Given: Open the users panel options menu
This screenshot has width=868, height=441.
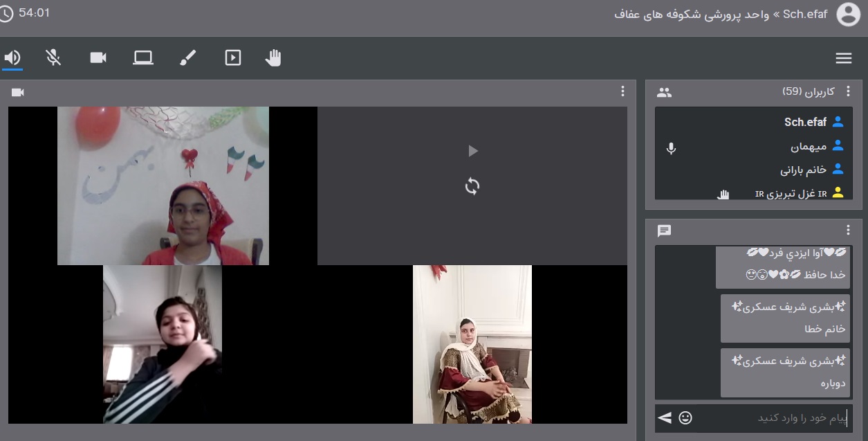Looking at the screenshot, I should click(849, 91).
